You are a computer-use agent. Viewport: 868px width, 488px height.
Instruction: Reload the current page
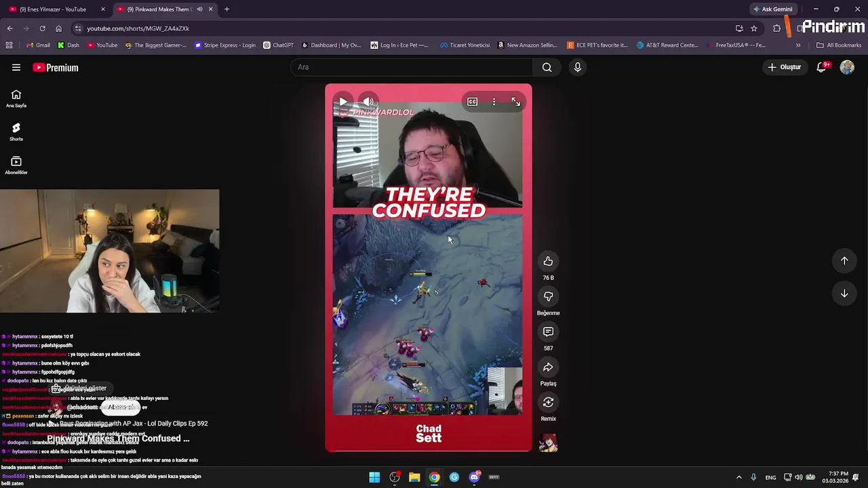(42, 28)
